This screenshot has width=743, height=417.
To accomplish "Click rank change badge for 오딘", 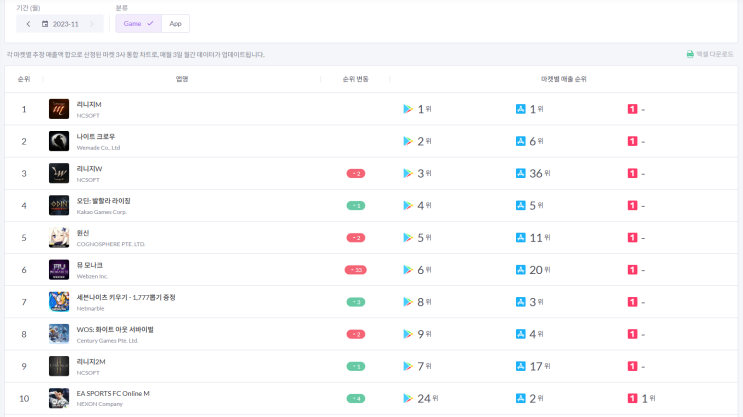I will click(356, 206).
